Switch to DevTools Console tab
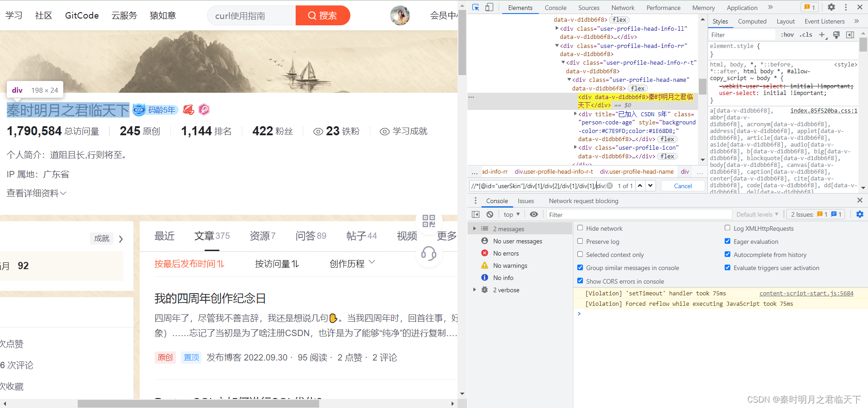 [555, 8]
